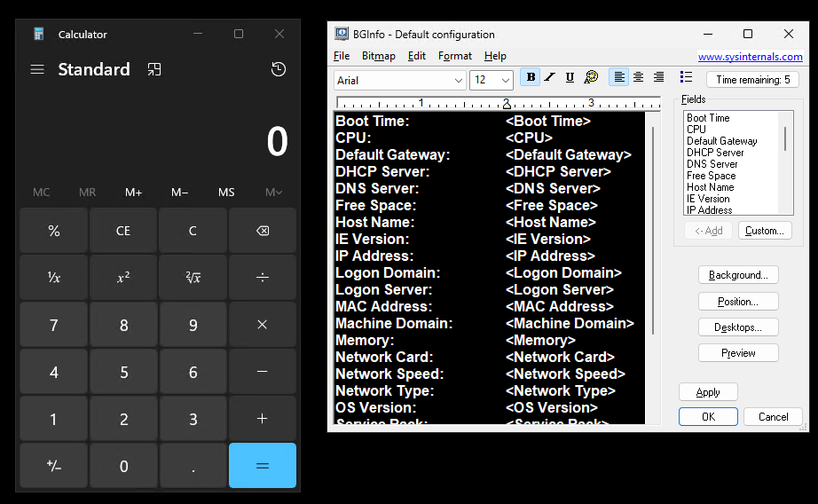Open the Position... settings dialog
Screen dimensions: 818x504
coord(738,302)
